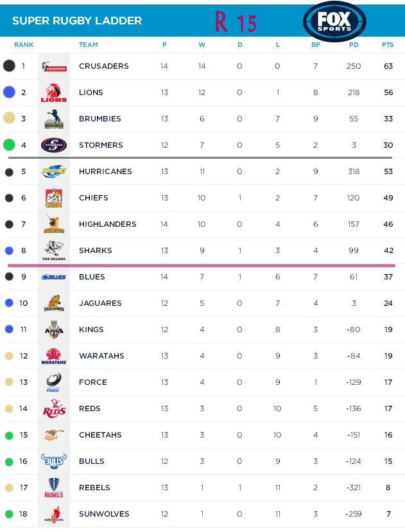Screen dimensions: 405x532
Task: Click the green dot beside Stormers rank
Action: [9, 145]
